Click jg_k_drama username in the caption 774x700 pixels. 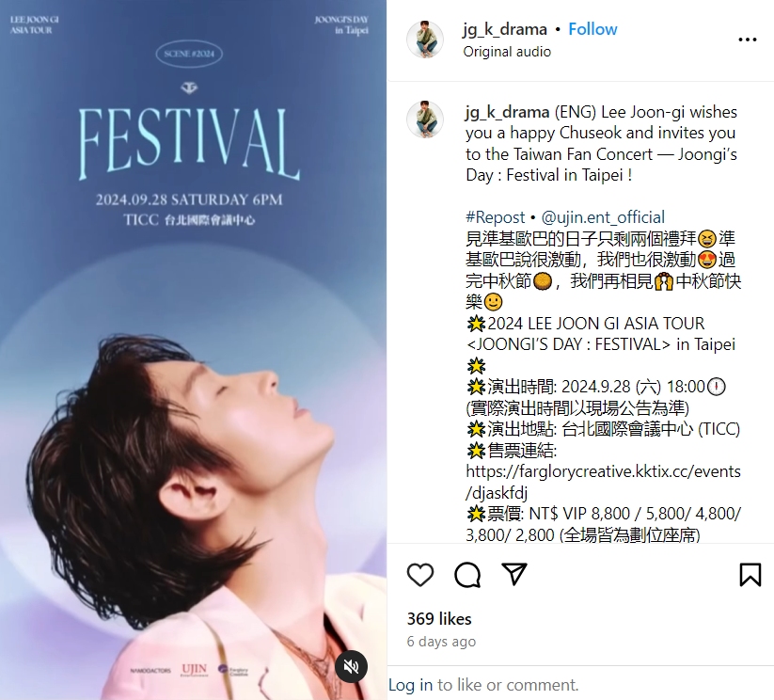tap(508, 112)
